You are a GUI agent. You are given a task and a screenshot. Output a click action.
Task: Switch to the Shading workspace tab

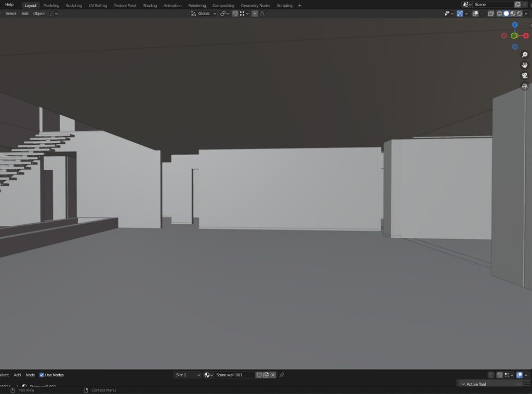tap(150, 5)
